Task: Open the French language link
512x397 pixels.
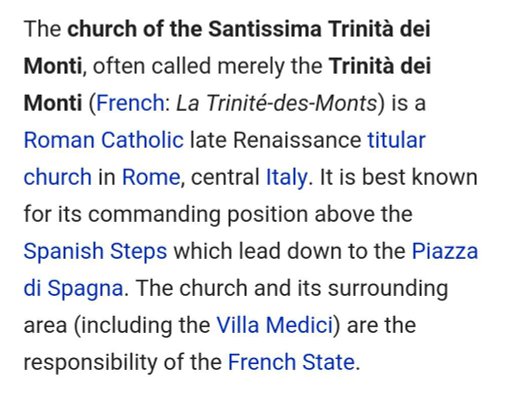Action: pyautogui.click(x=130, y=103)
